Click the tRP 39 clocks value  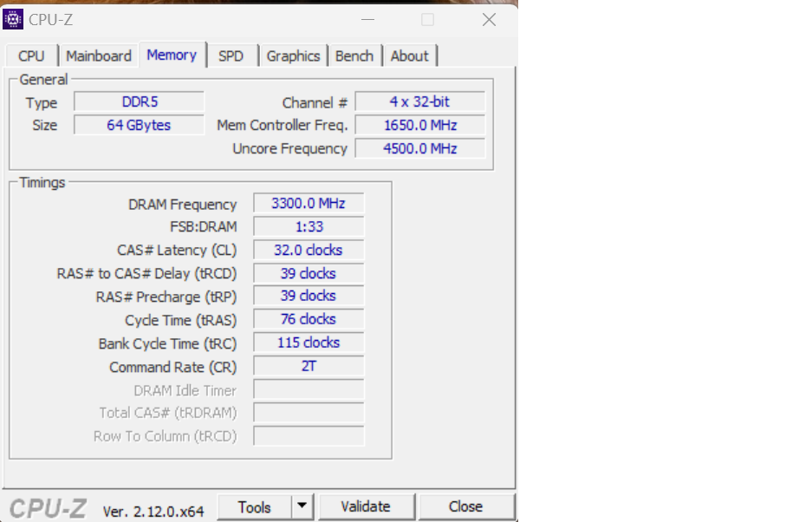coord(309,296)
